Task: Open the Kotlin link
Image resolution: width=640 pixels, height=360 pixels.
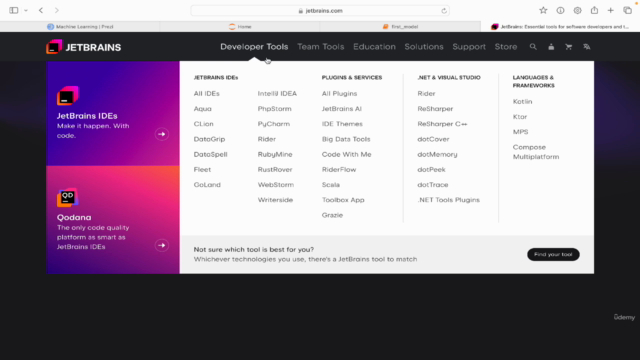Action: coord(522,102)
